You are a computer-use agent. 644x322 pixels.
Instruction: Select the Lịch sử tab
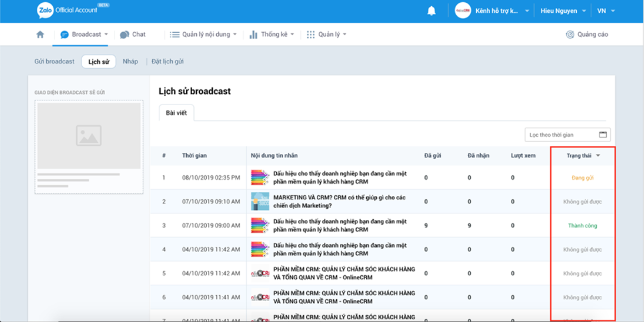tap(98, 62)
